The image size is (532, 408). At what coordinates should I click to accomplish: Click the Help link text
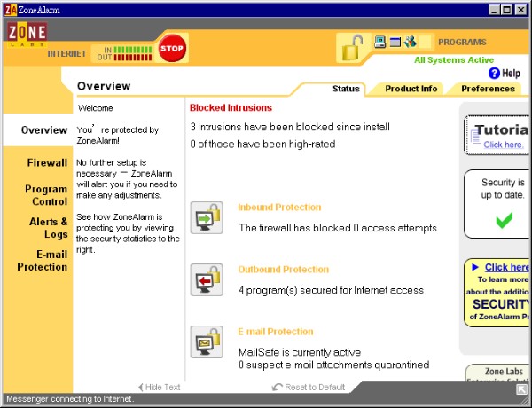[x=511, y=74]
